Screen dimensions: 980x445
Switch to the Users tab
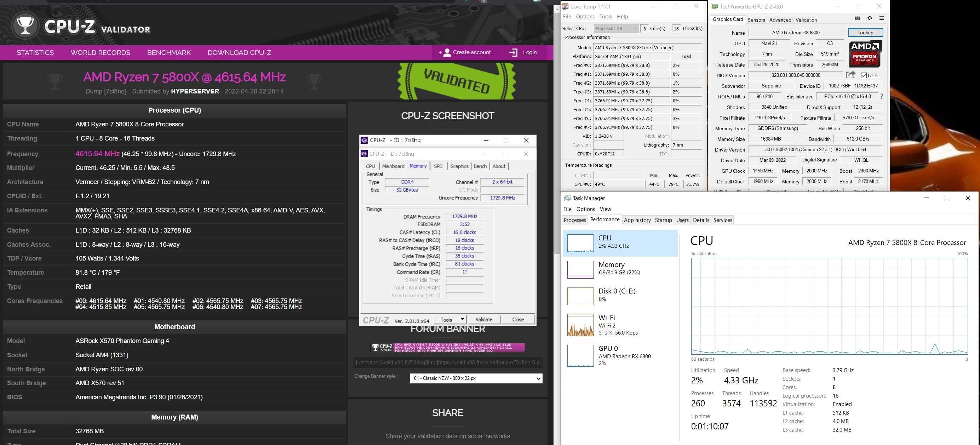[682, 220]
